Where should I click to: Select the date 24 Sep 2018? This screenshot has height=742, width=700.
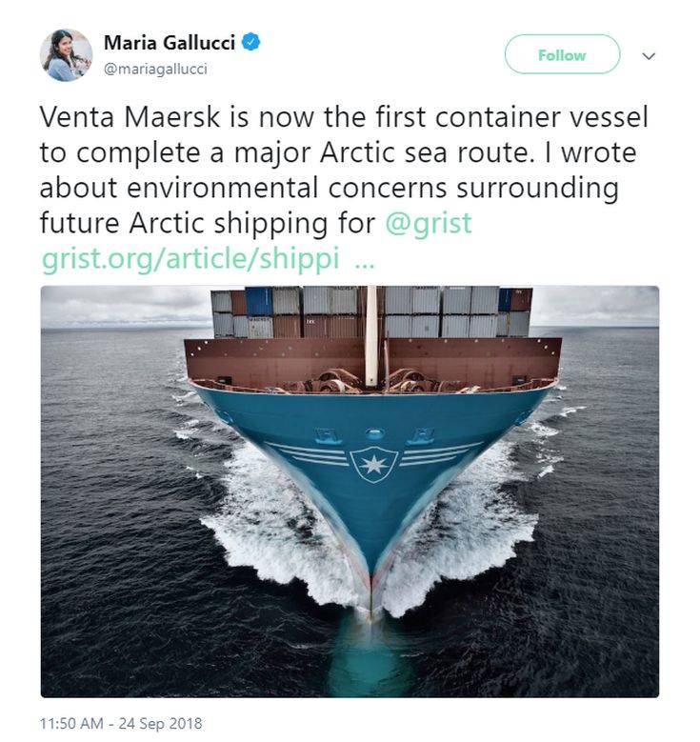[x=160, y=723]
